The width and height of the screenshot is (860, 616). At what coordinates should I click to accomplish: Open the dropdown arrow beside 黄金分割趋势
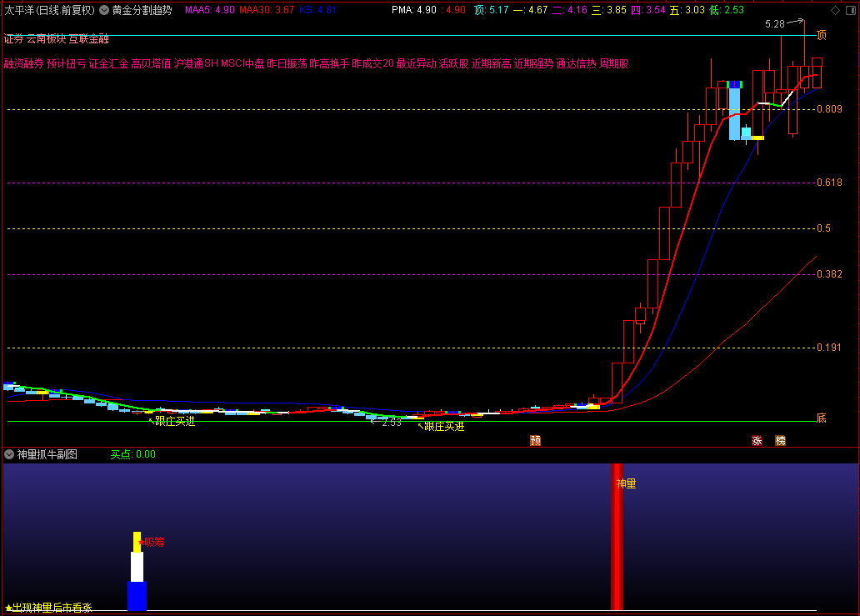tap(103, 10)
